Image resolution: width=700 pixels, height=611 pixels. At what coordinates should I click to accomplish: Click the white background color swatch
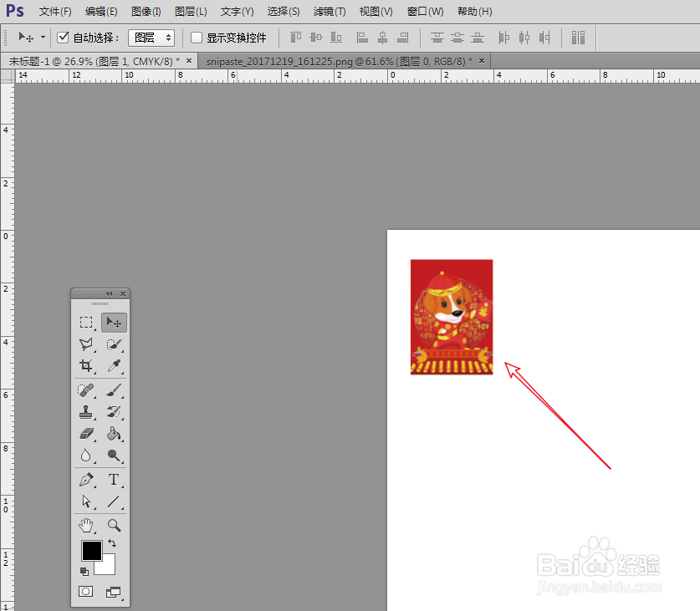pos(109,568)
